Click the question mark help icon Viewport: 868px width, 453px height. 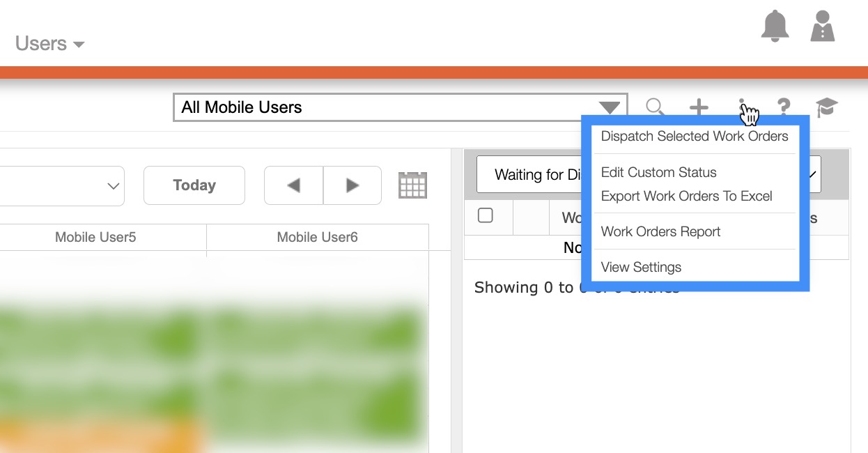click(784, 107)
